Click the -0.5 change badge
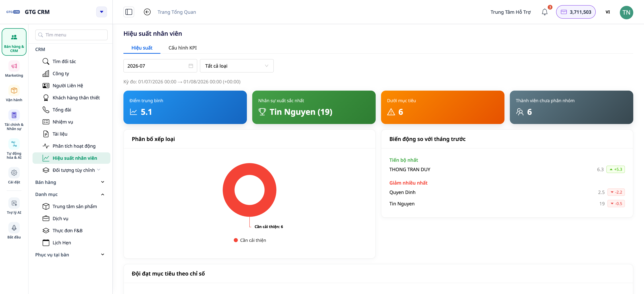644x294 pixels. click(x=616, y=204)
